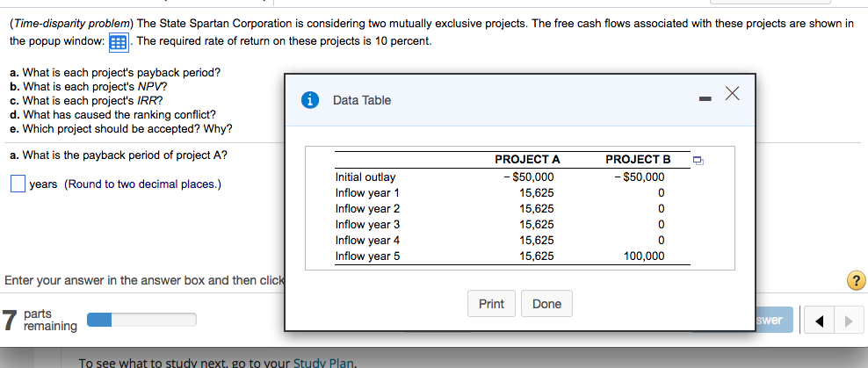Go to previous question arrow
868x368 pixels.
[x=819, y=320]
